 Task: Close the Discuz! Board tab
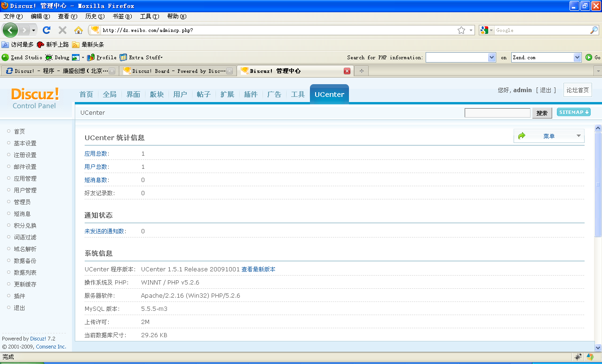(230, 71)
